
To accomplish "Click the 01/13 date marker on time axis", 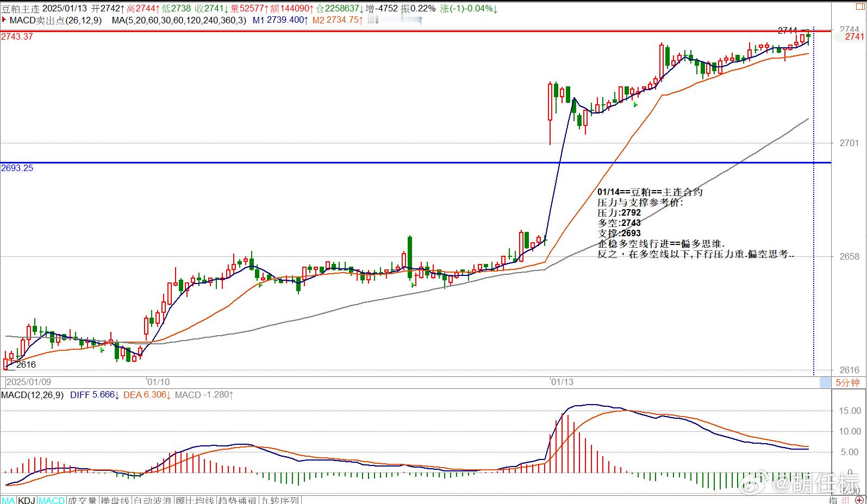I will (x=562, y=382).
